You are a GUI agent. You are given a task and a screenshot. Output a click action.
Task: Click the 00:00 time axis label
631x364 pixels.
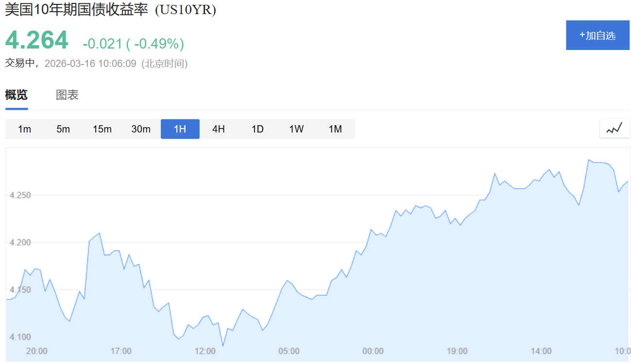(373, 351)
